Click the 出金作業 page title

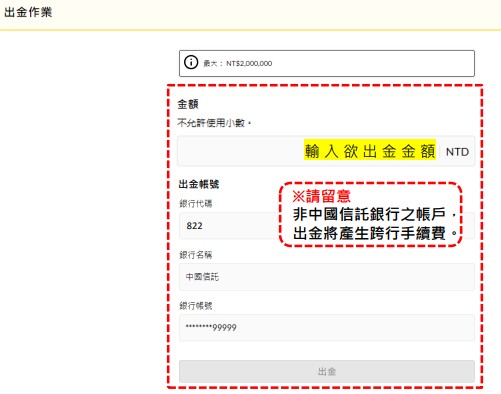[28, 12]
